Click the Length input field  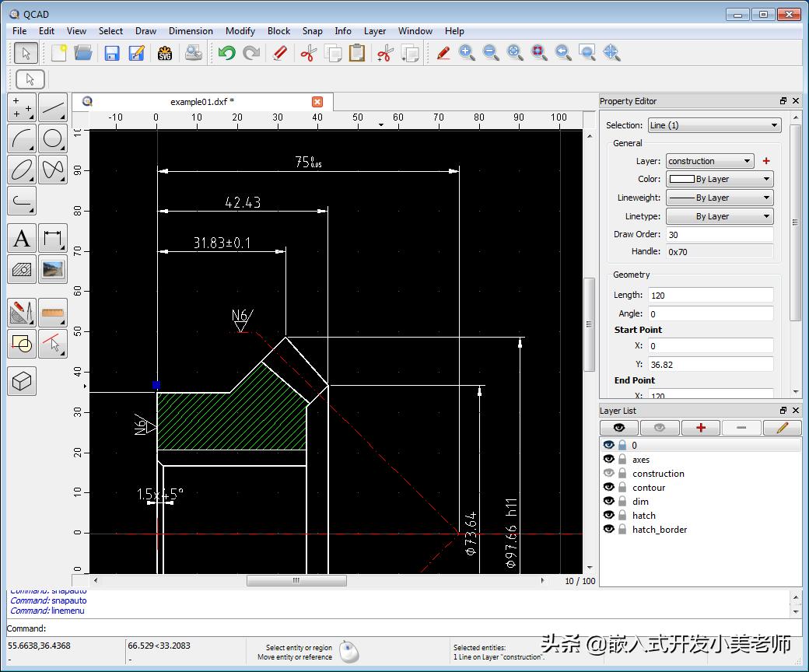click(x=710, y=295)
